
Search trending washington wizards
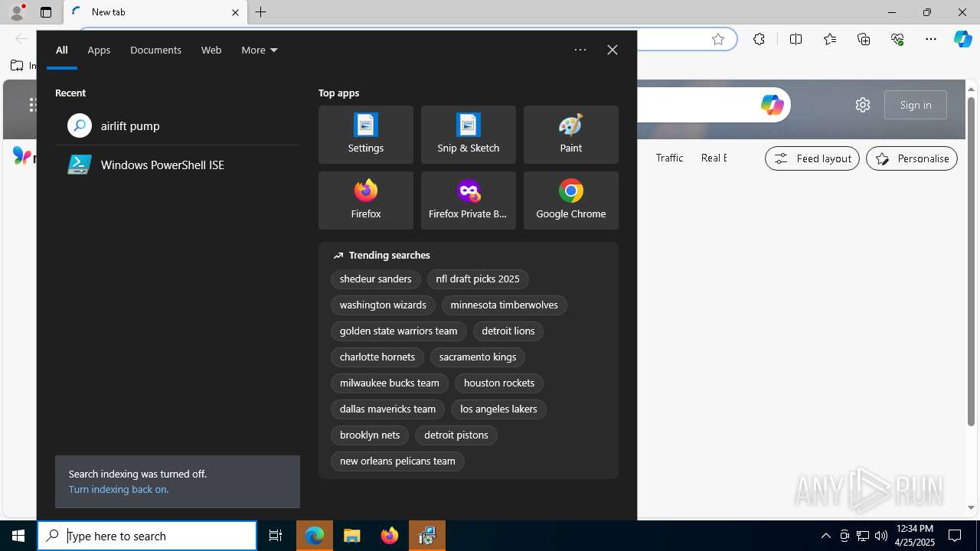(383, 305)
